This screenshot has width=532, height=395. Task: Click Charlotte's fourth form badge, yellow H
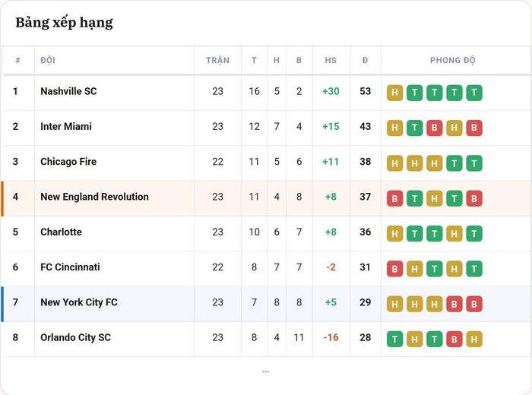pyautogui.click(x=454, y=234)
